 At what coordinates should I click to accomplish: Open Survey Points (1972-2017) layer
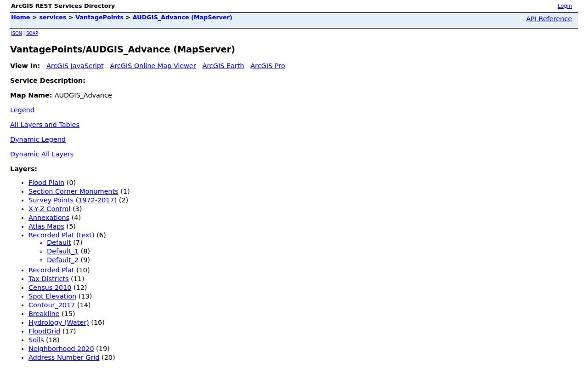(73, 200)
